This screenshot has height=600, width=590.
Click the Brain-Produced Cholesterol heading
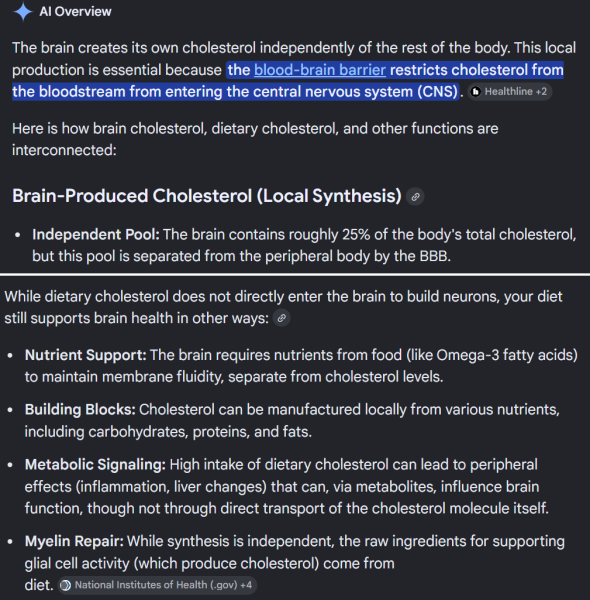(207, 196)
